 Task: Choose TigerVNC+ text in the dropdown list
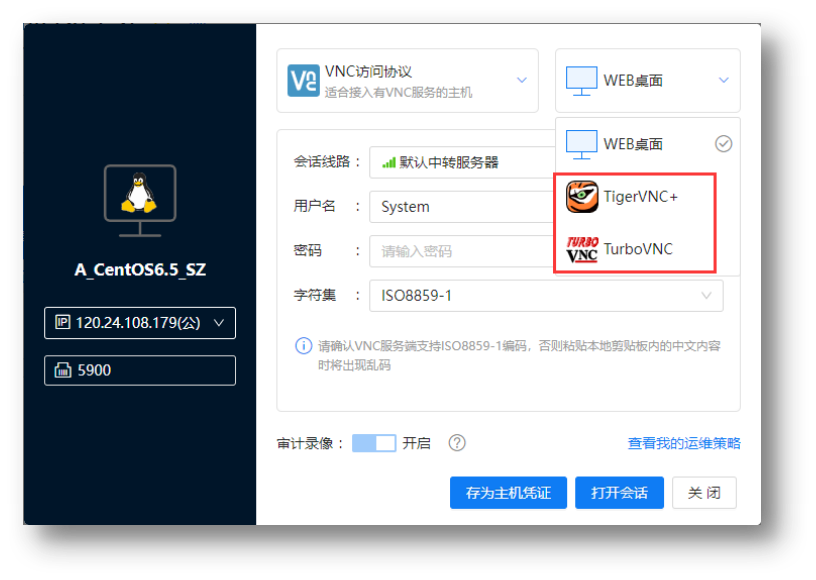641,197
